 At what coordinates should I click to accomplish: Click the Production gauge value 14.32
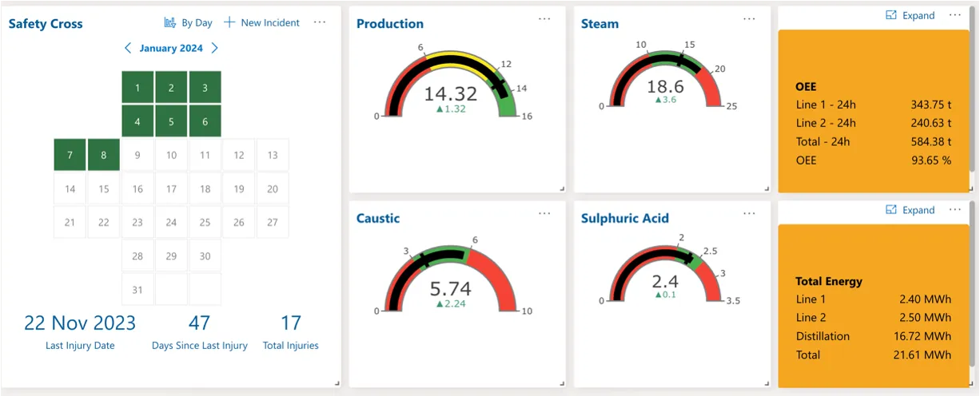[x=450, y=93]
